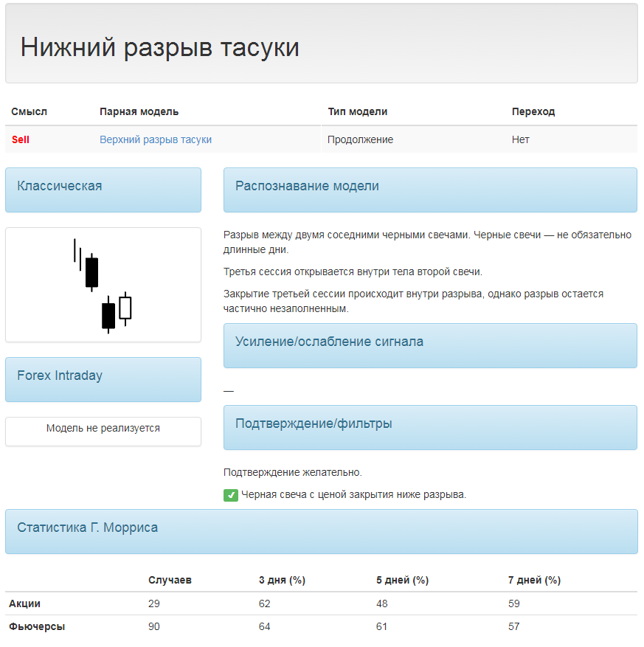
Task: Click the paragraph starting Разрыв между двумя
Action: [427, 242]
